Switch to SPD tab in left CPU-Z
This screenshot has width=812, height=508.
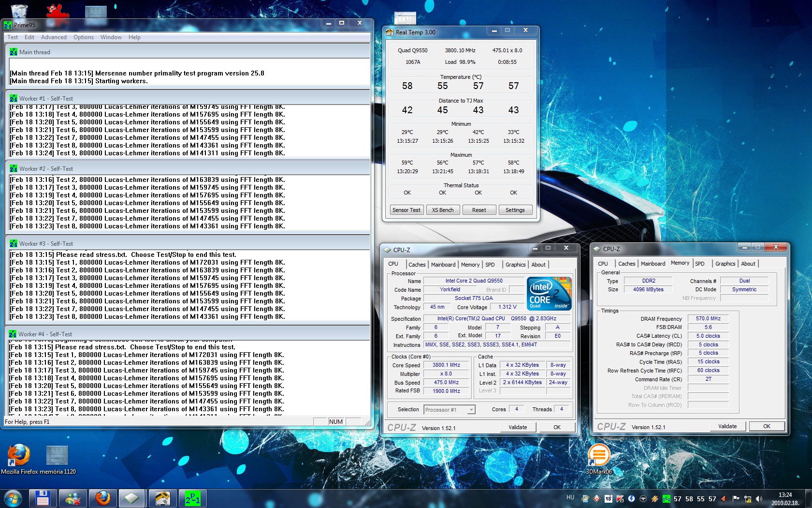(490, 265)
